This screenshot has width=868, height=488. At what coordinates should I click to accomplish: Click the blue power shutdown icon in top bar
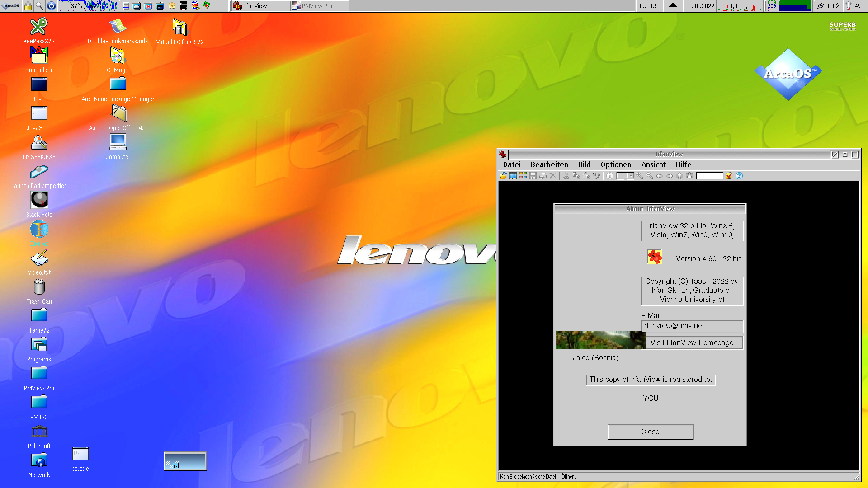click(x=52, y=6)
